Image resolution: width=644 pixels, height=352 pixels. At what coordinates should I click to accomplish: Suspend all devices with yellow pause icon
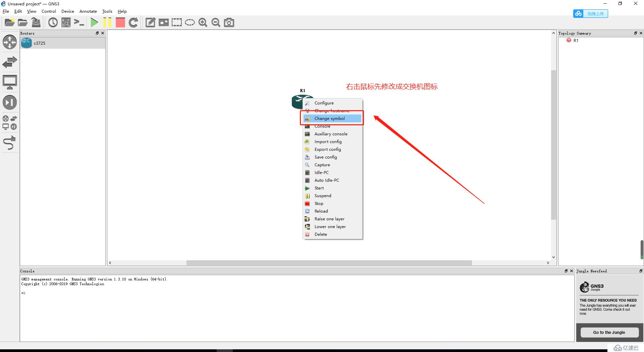(107, 23)
